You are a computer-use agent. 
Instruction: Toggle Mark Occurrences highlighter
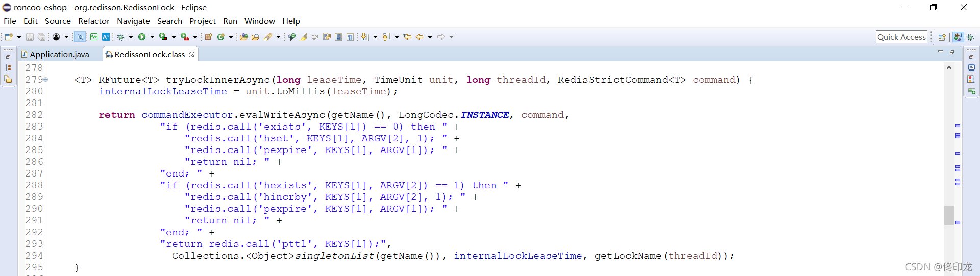(x=304, y=37)
